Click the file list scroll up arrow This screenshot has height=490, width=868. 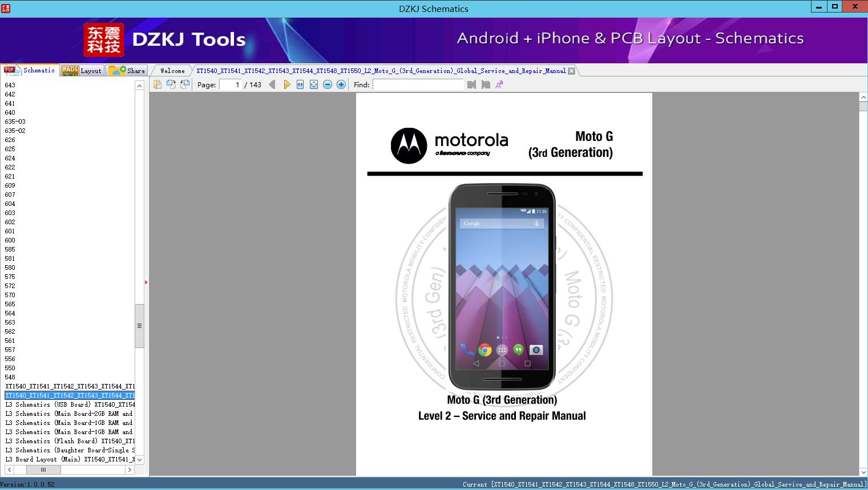(139, 86)
